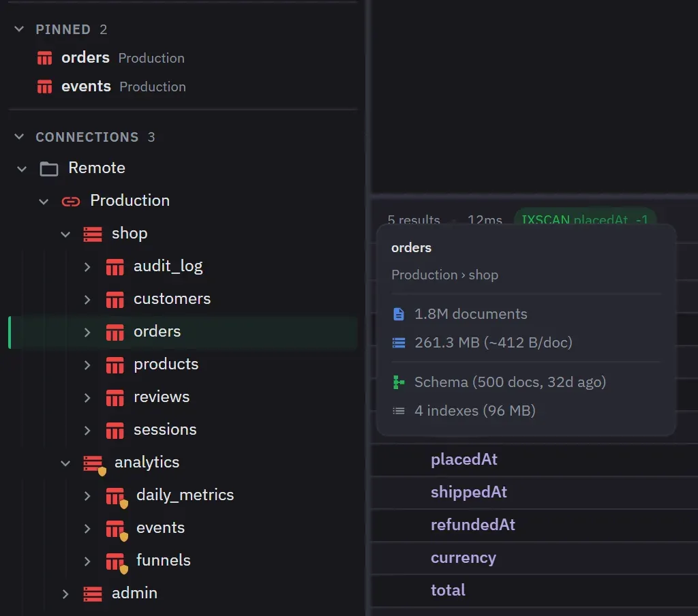698x616 pixels.
Task: Open the customers collection
Action: (x=172, y=298)
